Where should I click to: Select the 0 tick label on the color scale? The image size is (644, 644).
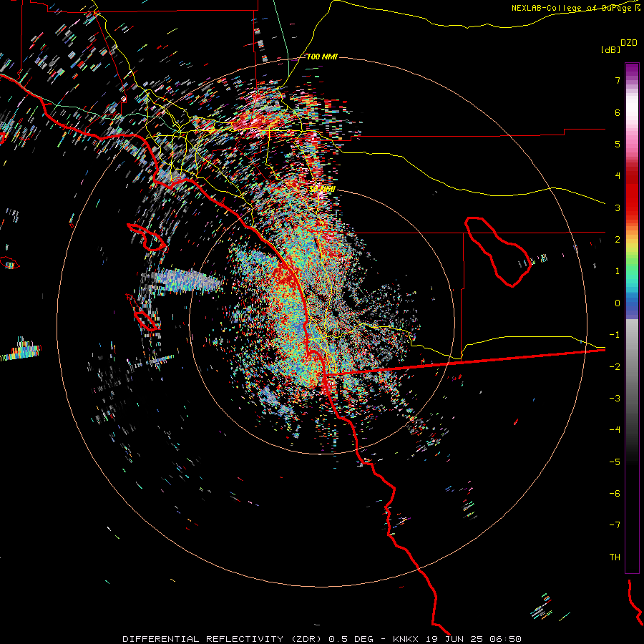618,303
